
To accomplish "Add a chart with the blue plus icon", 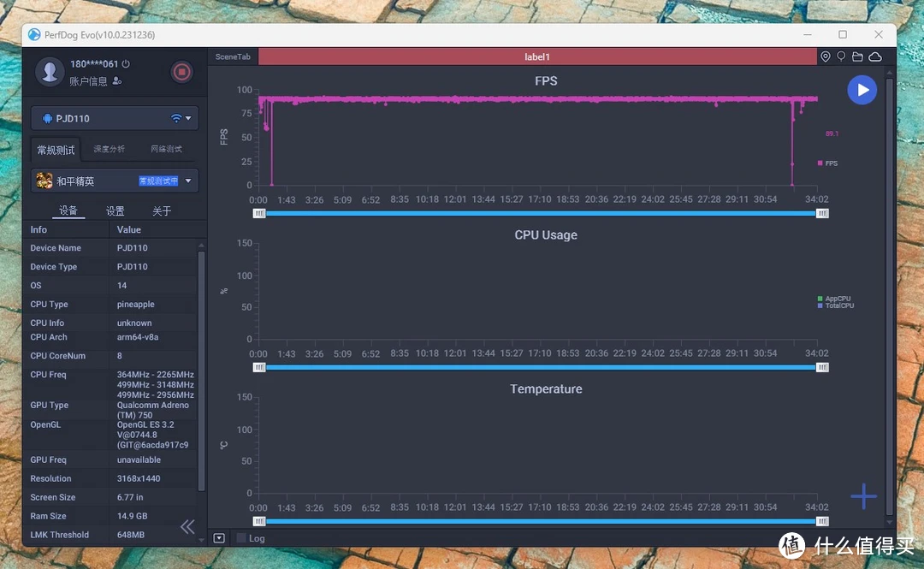I will pos(863,496).
